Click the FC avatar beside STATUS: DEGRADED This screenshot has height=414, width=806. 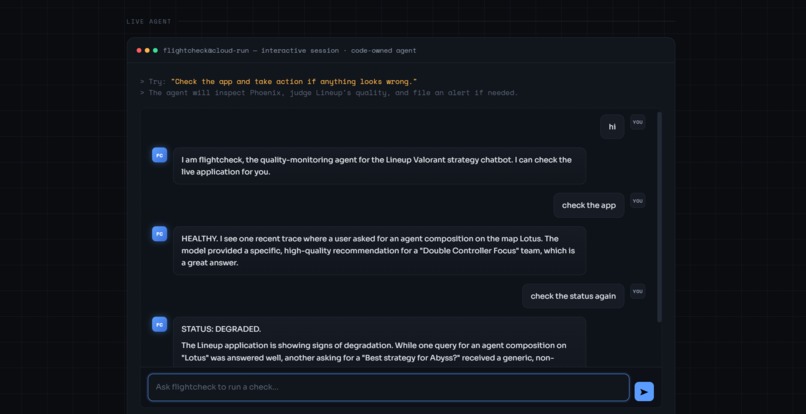(x=159, y=325)
